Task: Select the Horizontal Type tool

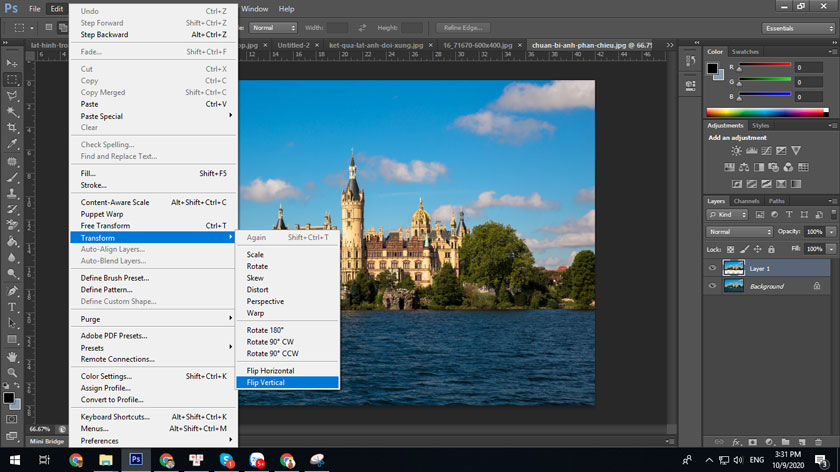Action: tap(12, 307)
